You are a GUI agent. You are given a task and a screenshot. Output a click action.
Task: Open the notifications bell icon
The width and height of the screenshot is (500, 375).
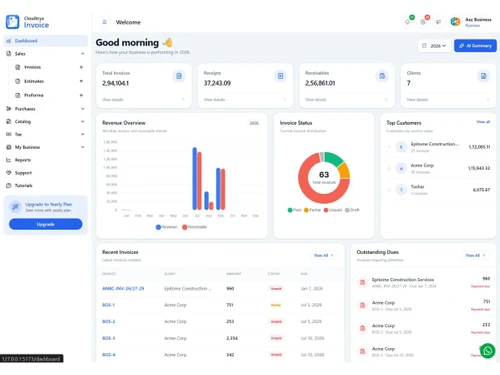point(408,22)
